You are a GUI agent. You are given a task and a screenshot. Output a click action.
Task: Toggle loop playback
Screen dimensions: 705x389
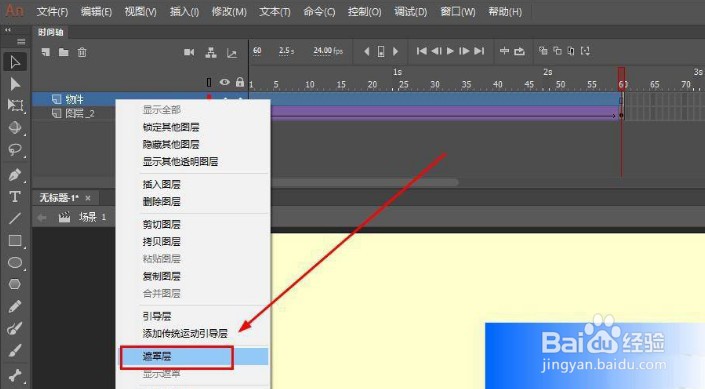[x=519, y=51]
